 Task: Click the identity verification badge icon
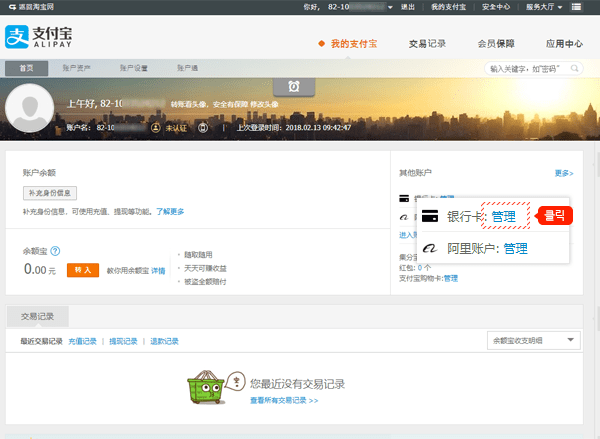[x=155, y=127]
